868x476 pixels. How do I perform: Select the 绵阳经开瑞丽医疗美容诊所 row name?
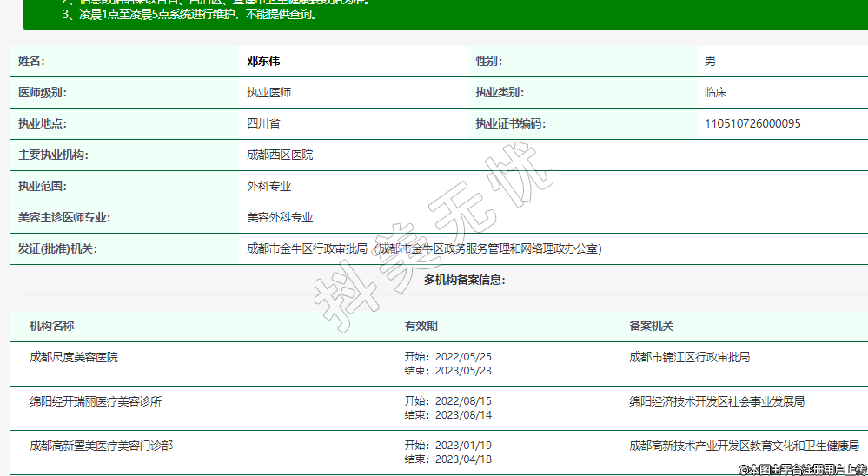96,402
